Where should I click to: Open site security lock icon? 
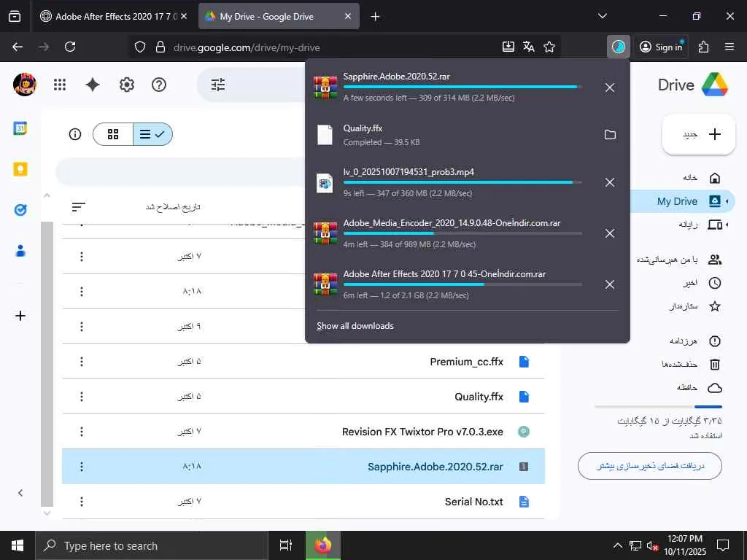(160, 47)
